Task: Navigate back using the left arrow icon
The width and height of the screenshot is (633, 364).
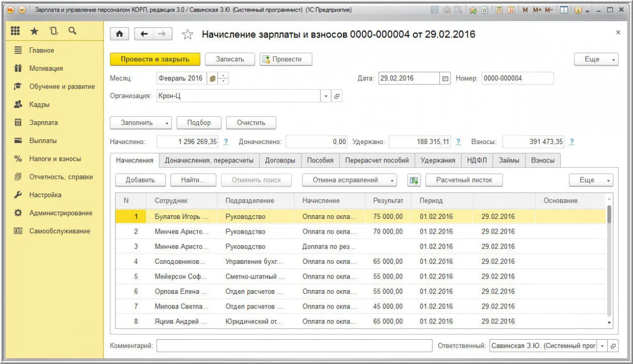Action: tap(142, 33)
